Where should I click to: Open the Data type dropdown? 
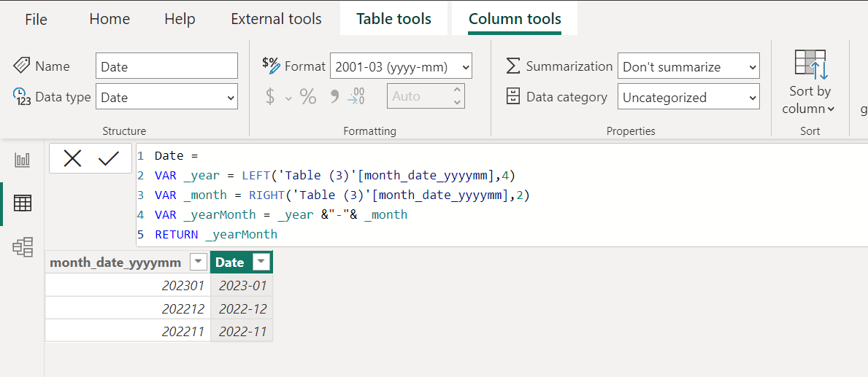(x=166, y=97)
